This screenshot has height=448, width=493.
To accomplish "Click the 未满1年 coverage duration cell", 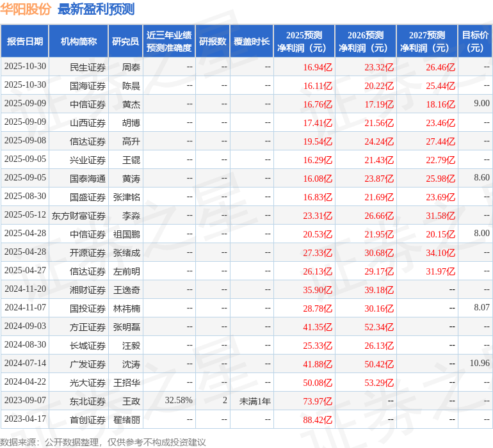I will (255, 401).
